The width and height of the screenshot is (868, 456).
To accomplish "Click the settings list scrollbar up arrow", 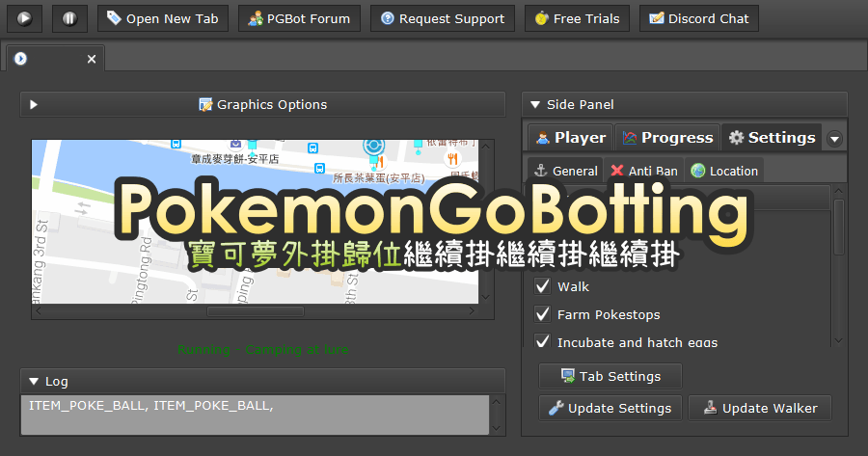I will (x=839, y=191).
